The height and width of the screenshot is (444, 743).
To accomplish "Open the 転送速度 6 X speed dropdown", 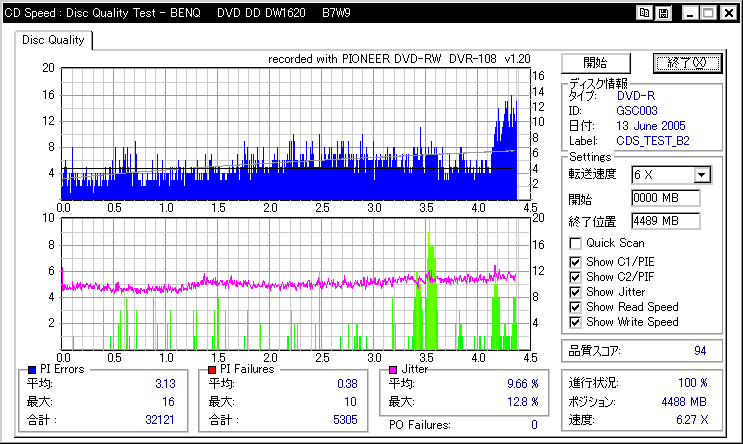I will pos(702,175).
